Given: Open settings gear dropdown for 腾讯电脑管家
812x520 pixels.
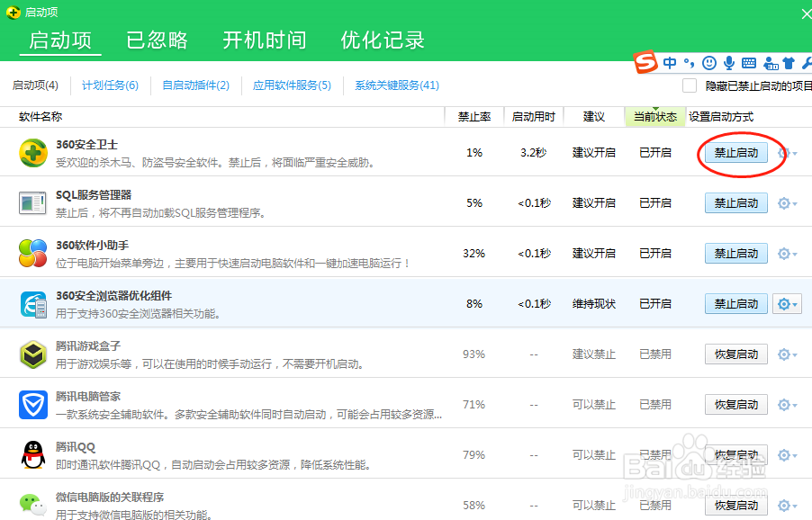Looking at the screenshot, I should pyautogui.click(x=787, y=405).
